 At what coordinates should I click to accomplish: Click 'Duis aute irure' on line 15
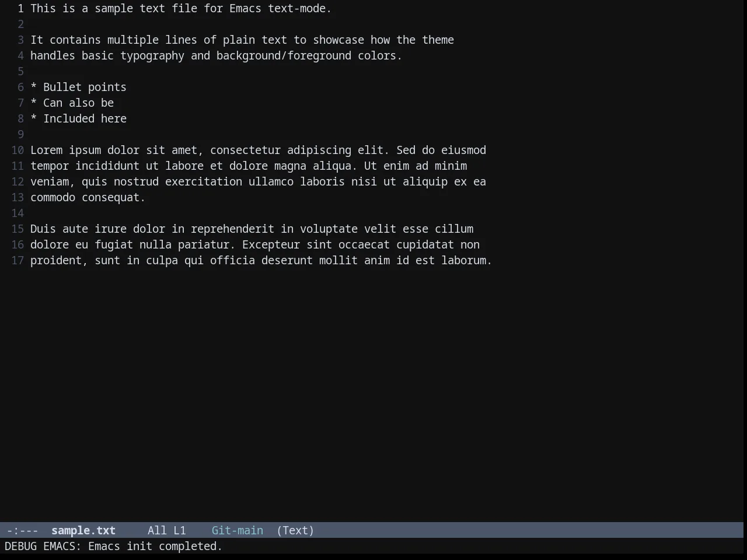pyautogui.click(x=78, y=229)
